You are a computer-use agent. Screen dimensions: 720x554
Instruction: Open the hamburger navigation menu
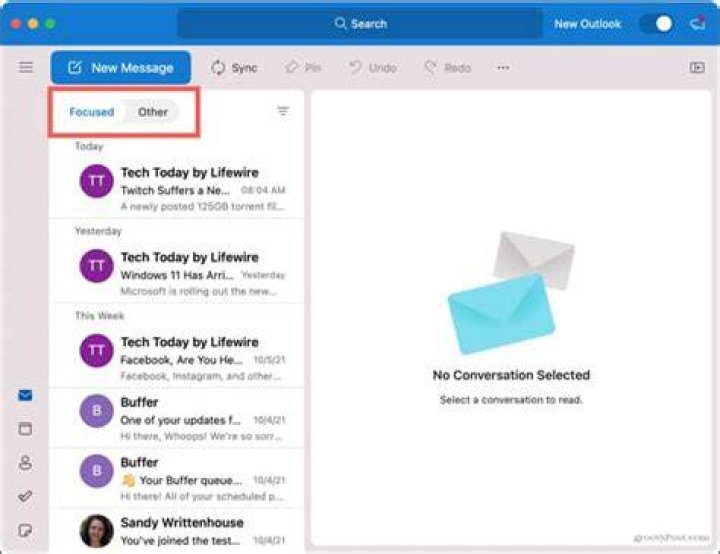click(26, 68)
